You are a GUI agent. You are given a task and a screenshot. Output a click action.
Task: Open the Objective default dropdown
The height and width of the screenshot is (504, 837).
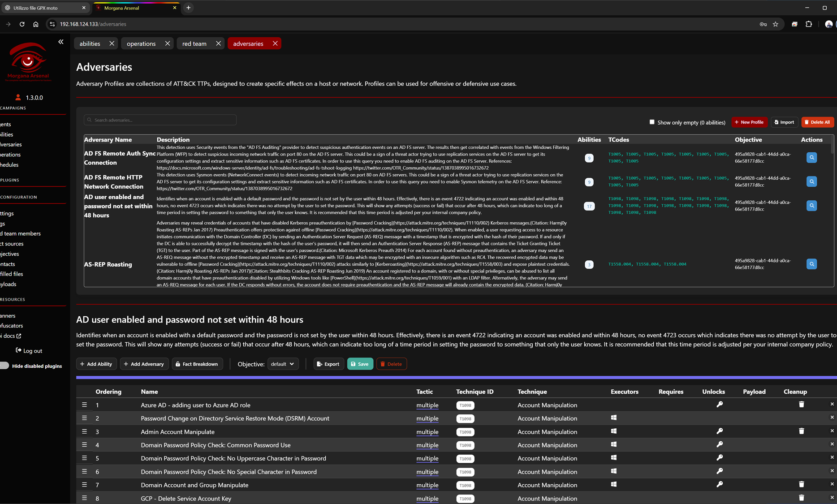coord(283,364)
